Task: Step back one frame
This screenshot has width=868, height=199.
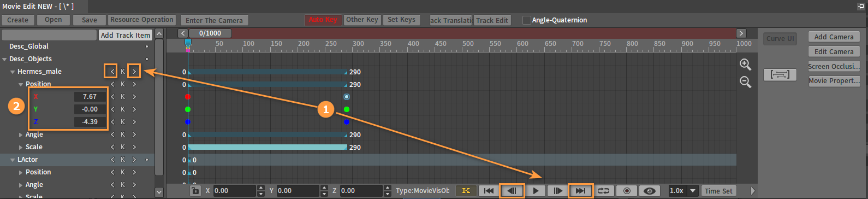Action: pyautogui.click(x=512, y=191)
